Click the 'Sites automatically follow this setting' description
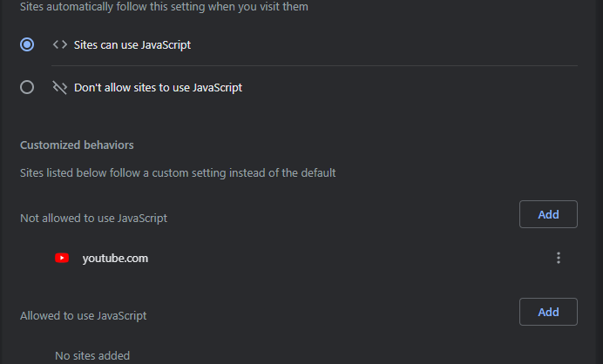 coord(164,7)
